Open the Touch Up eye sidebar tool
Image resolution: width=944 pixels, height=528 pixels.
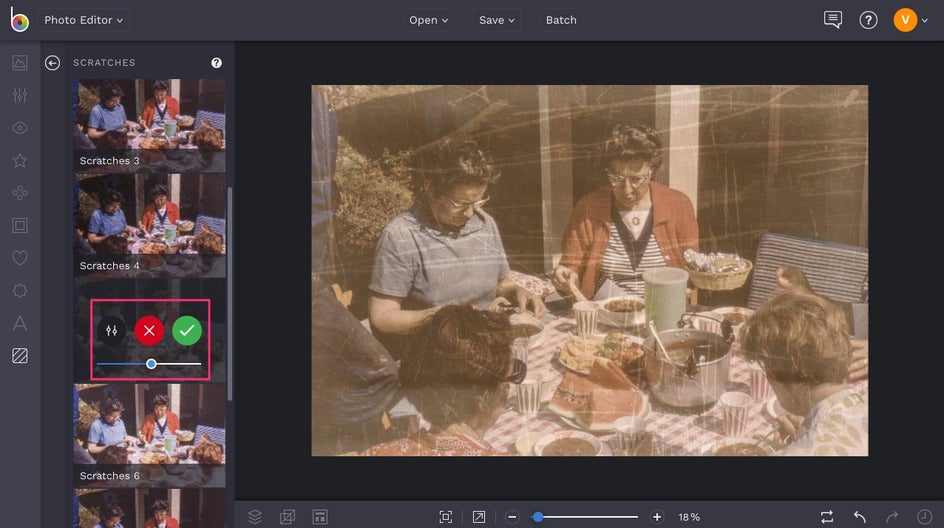[20, 128]
